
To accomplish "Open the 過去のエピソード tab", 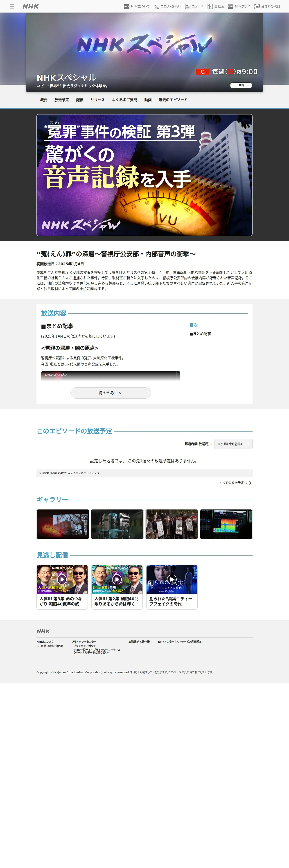I will [x=173, y=100].
